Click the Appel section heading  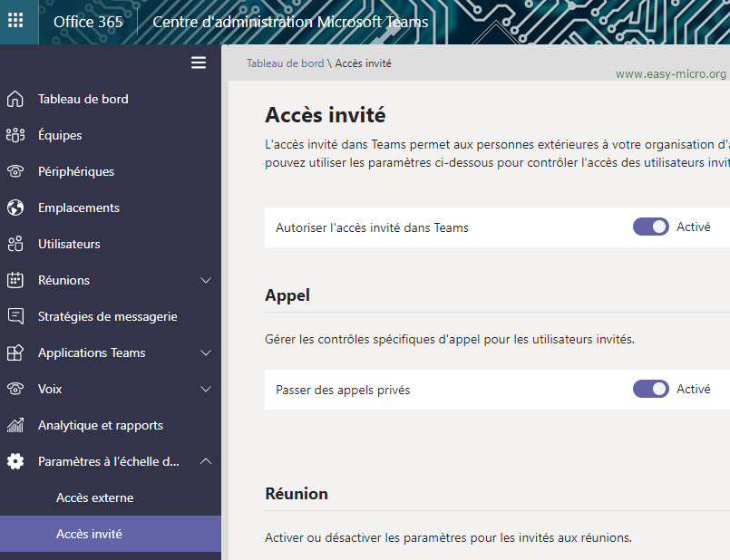[x=287, y=295]
